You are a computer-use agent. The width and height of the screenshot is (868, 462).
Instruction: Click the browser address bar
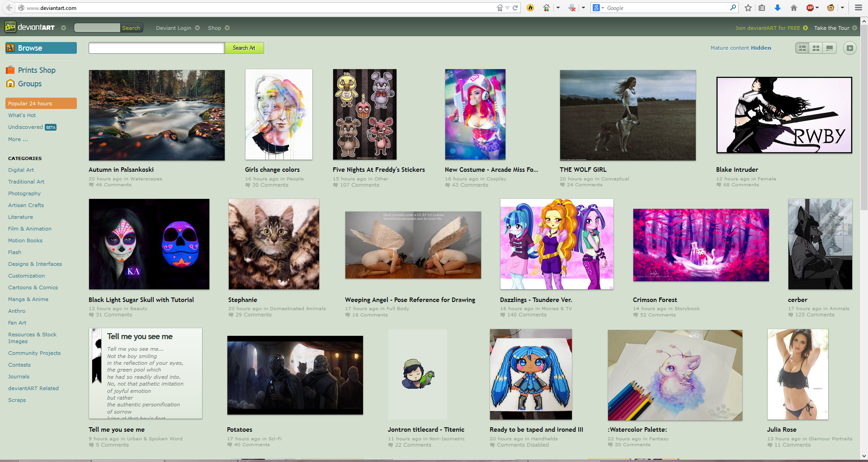(260, 8)
